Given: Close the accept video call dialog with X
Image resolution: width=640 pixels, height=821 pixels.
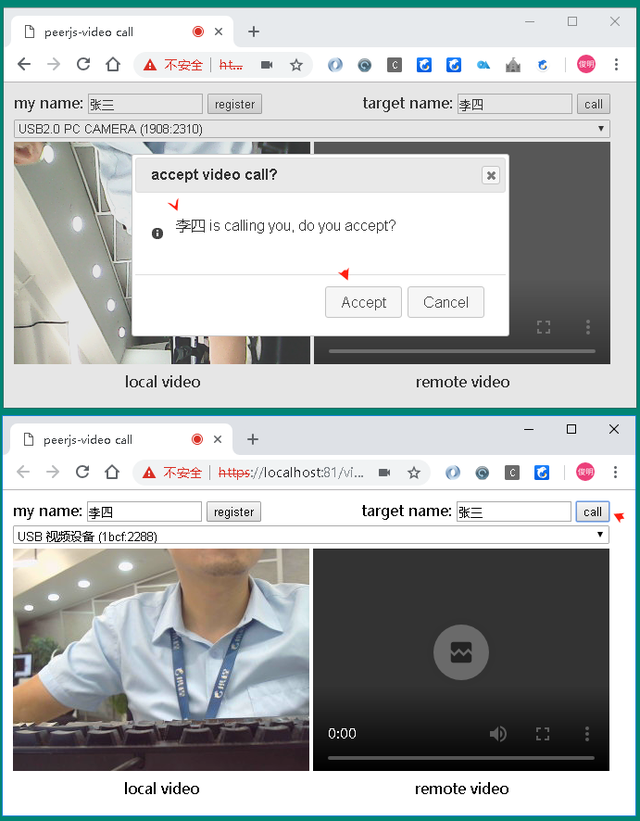Looking at the screenshot, I should point(490,175).
